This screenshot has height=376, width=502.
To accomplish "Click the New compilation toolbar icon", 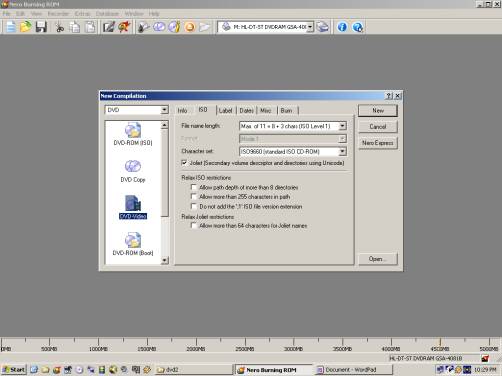I will pos(10,27).
